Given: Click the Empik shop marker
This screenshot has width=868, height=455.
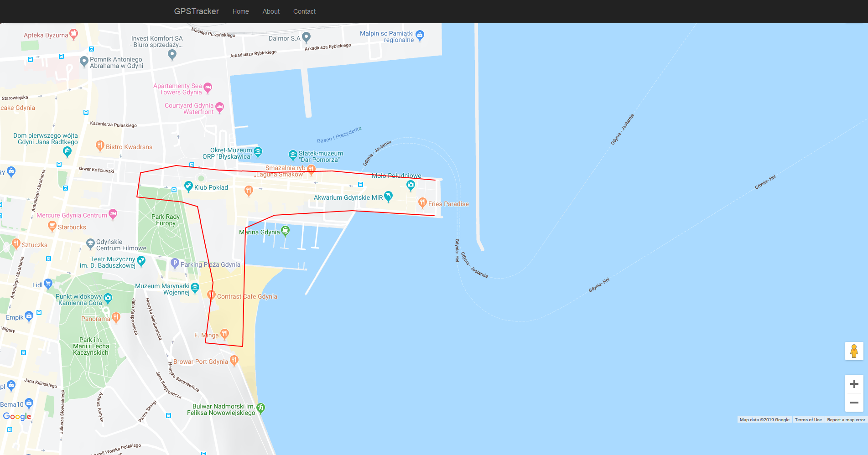Looking at the screenshot, I should (x=29, y=316).
